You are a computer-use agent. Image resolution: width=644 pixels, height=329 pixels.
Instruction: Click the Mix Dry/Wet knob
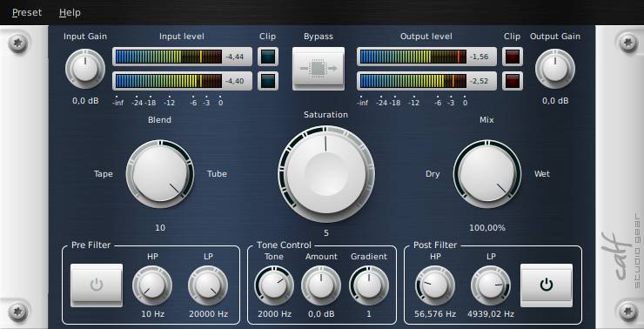pos(487,174)
